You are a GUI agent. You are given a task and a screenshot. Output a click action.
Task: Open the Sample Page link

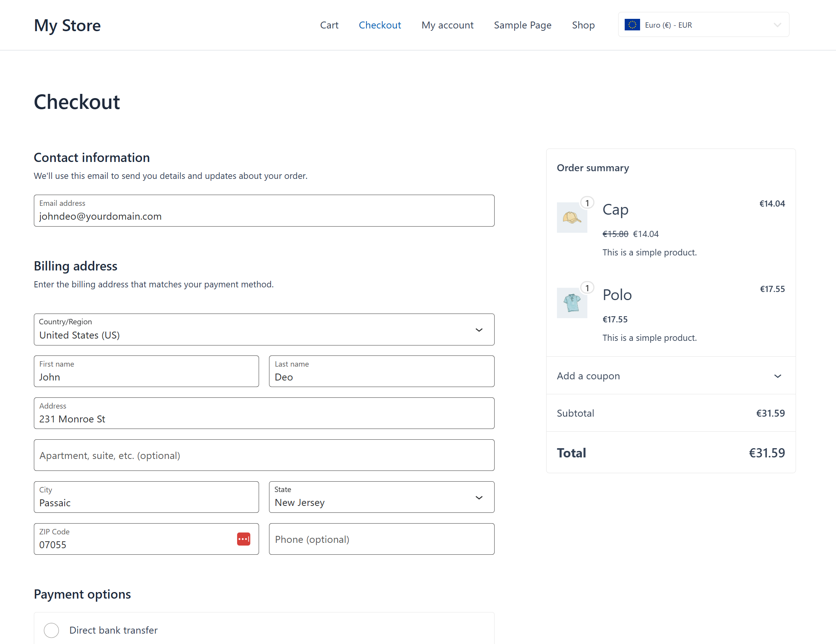(x=522, y=25)
